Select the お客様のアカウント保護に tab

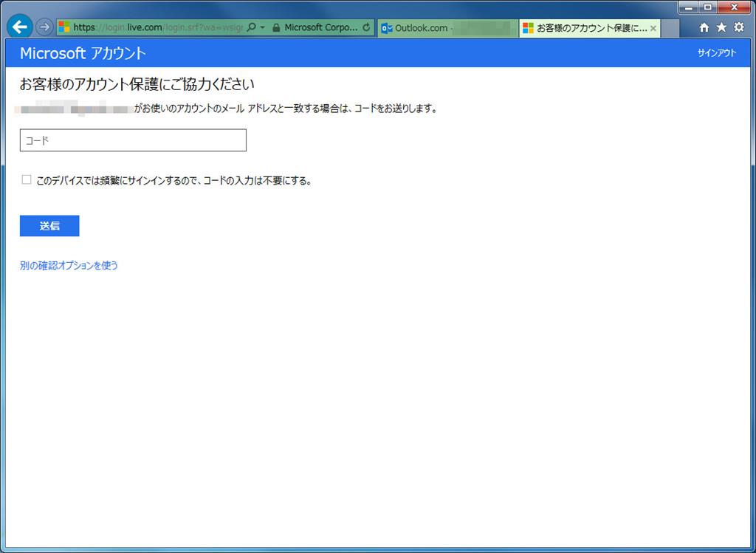(x=589, y=28)
